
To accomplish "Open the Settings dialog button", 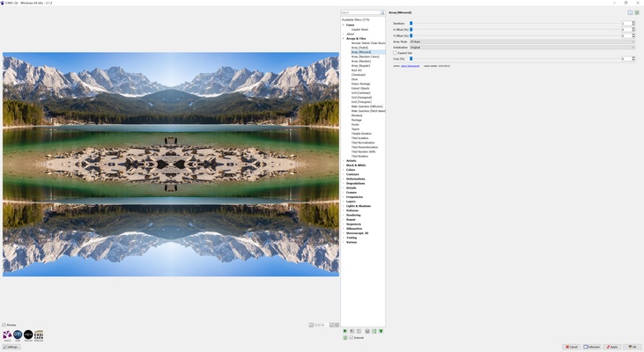I will (x=11, y=347).
